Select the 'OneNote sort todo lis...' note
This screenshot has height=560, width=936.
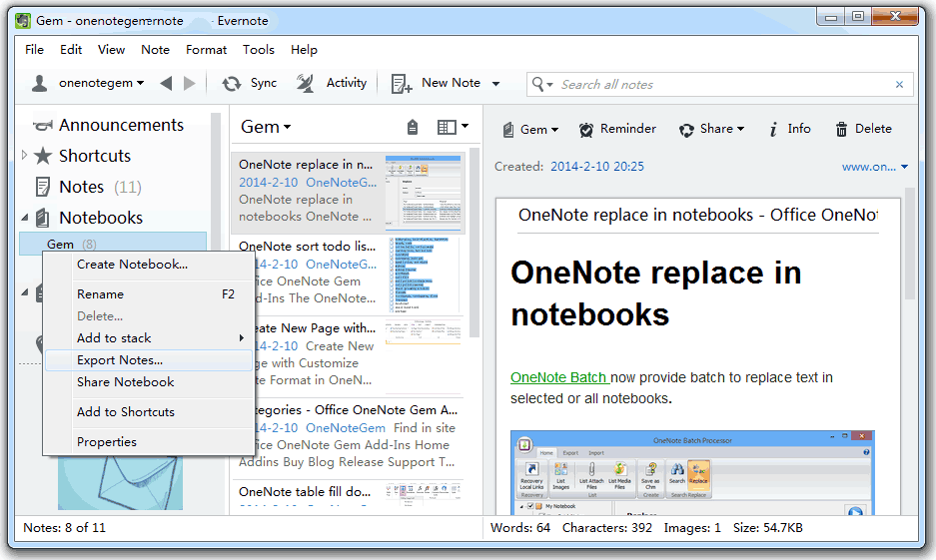point(348,275)
